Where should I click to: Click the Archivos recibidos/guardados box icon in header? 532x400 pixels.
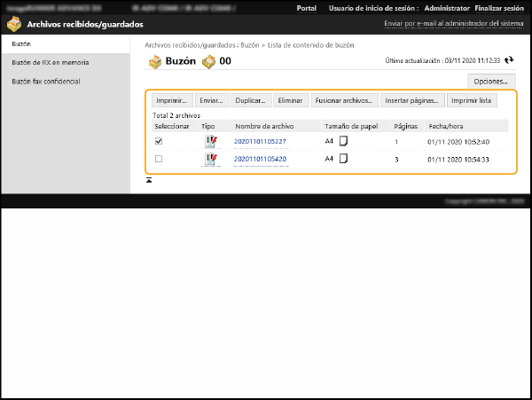point(14,24)
